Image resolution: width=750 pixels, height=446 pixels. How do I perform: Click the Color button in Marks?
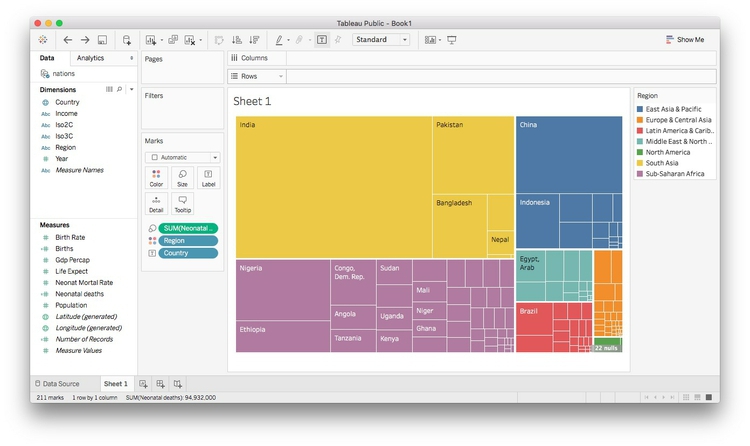pyautogui.click(x=156, y=178)
